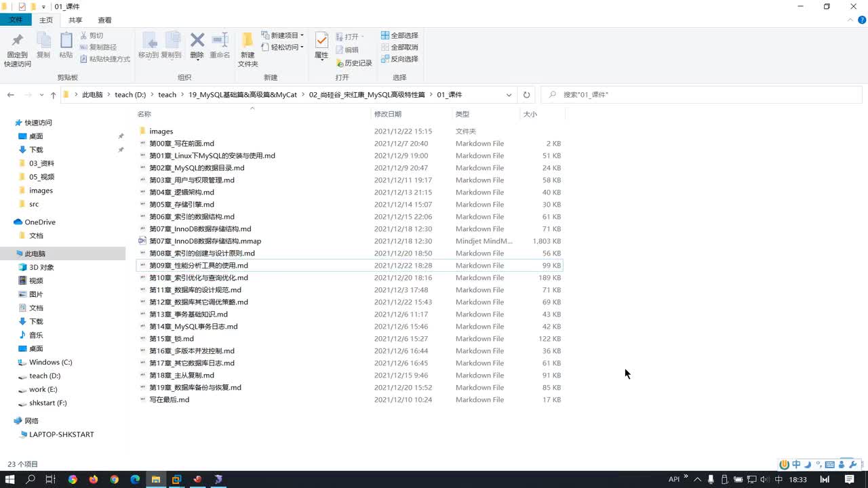
Task: Click the History (历史记录) command
Action: [x=354, y=63]
